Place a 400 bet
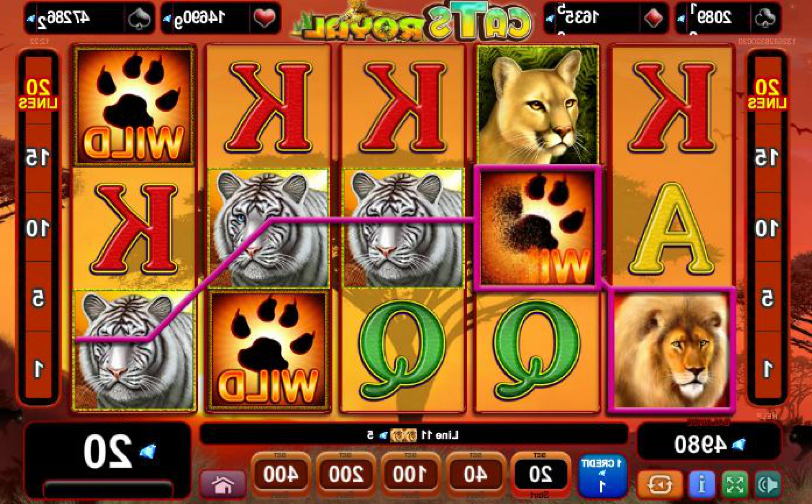This screenshot has height=504, width=812. pos(281,474)
